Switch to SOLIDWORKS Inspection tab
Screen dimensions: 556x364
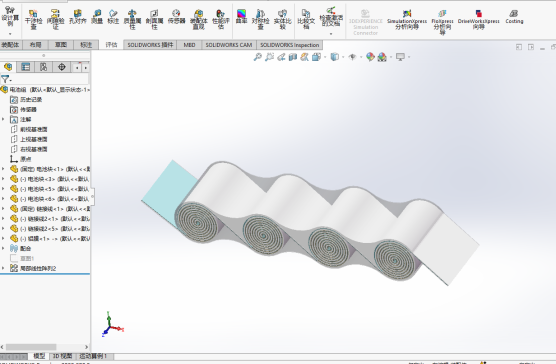pyautogui.click(x=290, y=45)
